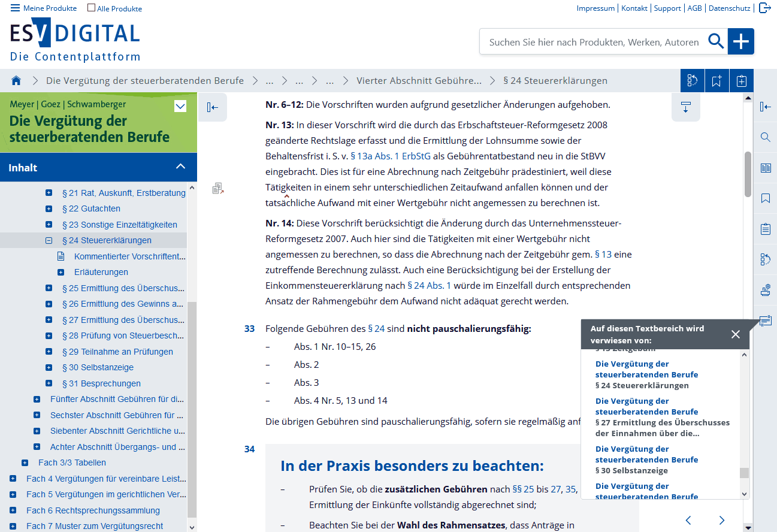Click the magnifier search icon in search bar
777x532 pixels.
(x=716, y=41)
